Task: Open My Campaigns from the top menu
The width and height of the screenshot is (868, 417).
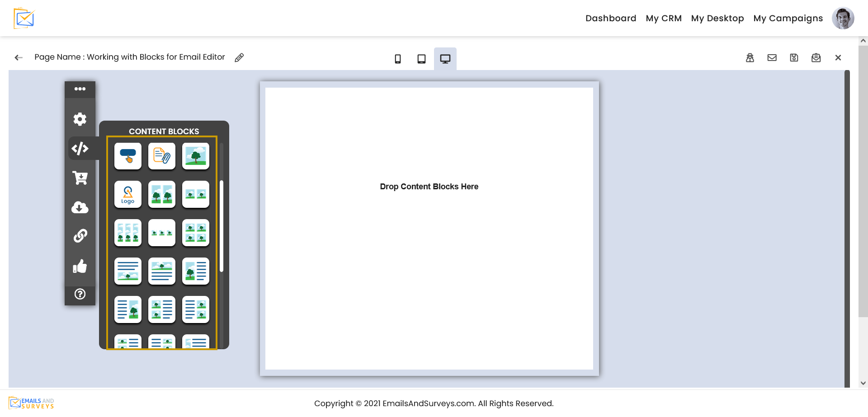Action: click(x=788, y=18)
